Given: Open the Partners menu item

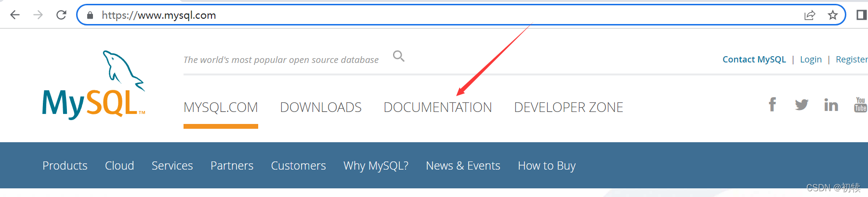Looking at the screenshot, I should pos(232,166).
